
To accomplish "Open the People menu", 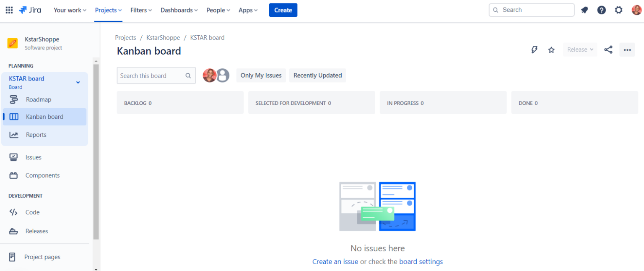I will tap(218, 10).
